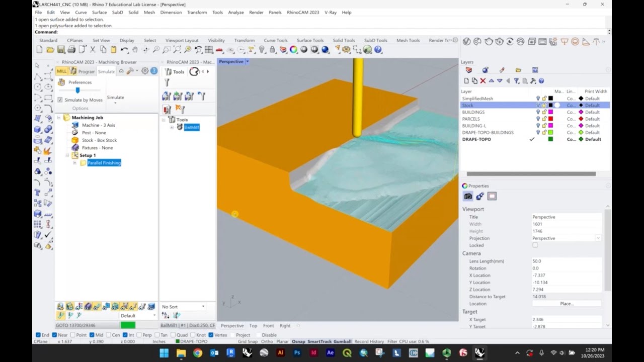Screen dimensions: 644x362
Task: Enable the Point osnap checkbox
Action: (x=72, y=335)
